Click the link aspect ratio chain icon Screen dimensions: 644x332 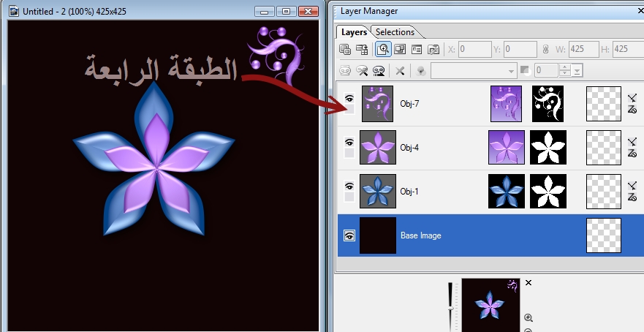pyautogui.click(x=544, y=50)
